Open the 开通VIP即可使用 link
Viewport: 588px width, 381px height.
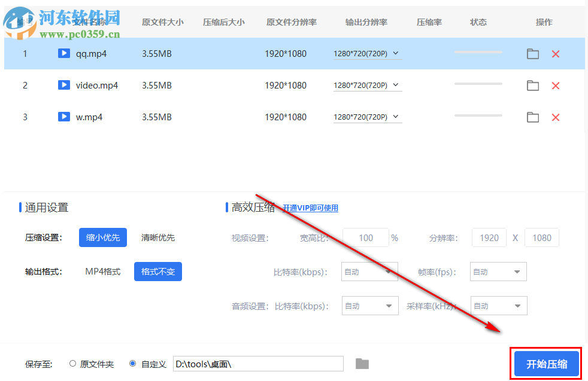tap(310, 208)
